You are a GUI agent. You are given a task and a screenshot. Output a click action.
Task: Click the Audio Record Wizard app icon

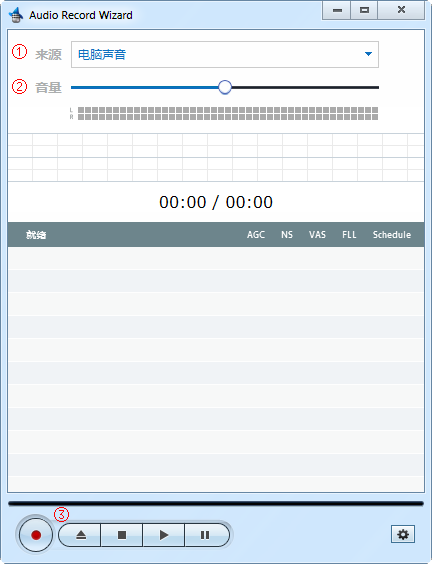[x=15, y=15]
